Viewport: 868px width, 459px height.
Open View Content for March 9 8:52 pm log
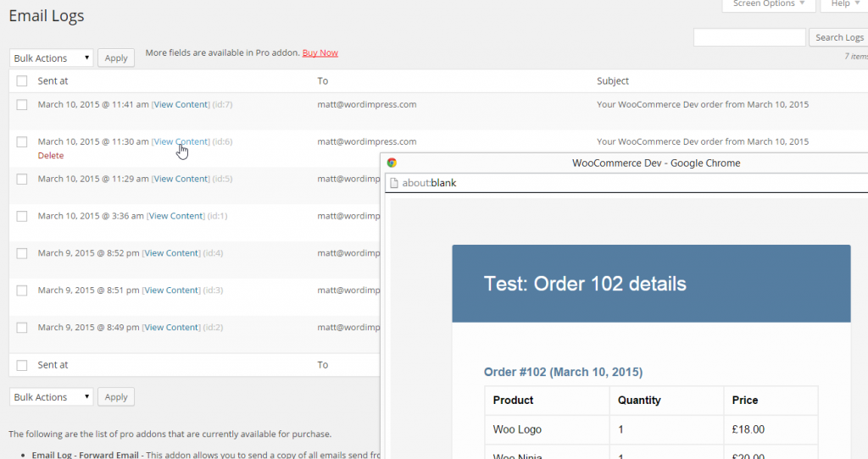pos(171,253)
